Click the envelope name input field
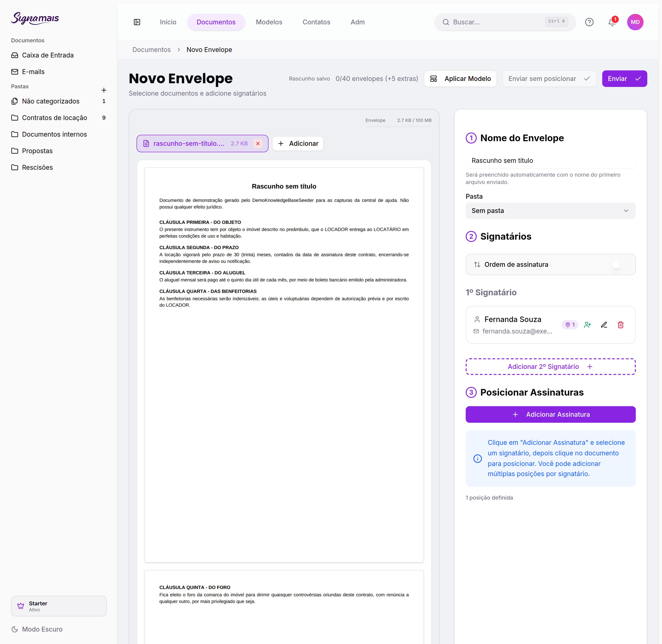Image resolution: width=662 pixels, height=644 pixels. (551, 161)
